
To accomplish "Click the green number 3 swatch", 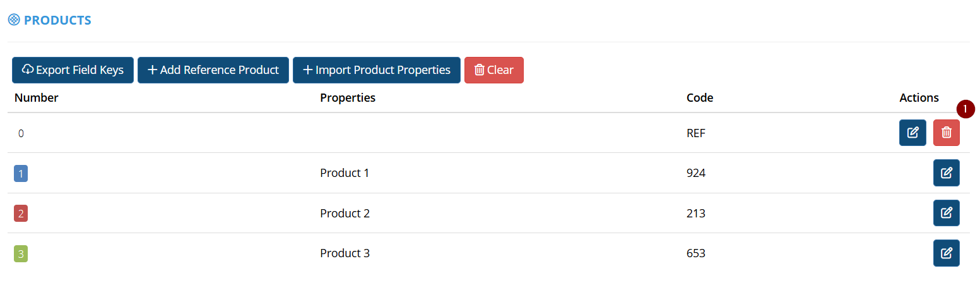I will pos(21,254).
